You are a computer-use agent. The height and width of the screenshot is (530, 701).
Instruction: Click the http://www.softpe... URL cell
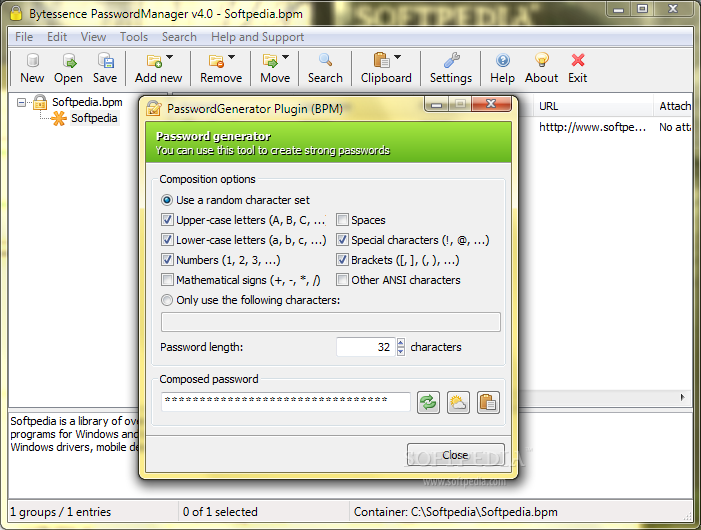point(592,127)
